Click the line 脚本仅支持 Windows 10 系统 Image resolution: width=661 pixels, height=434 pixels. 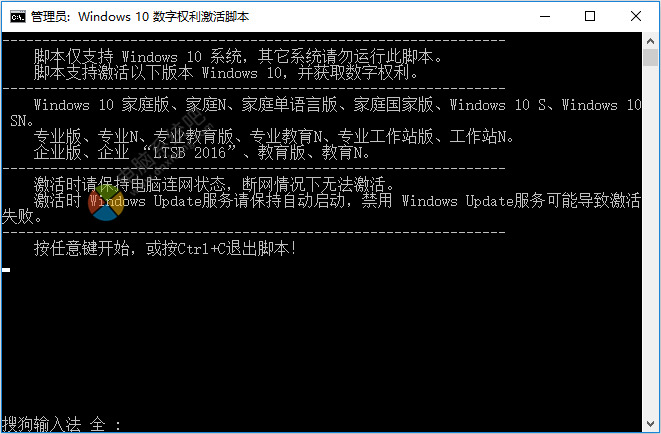tap(238, 56)
